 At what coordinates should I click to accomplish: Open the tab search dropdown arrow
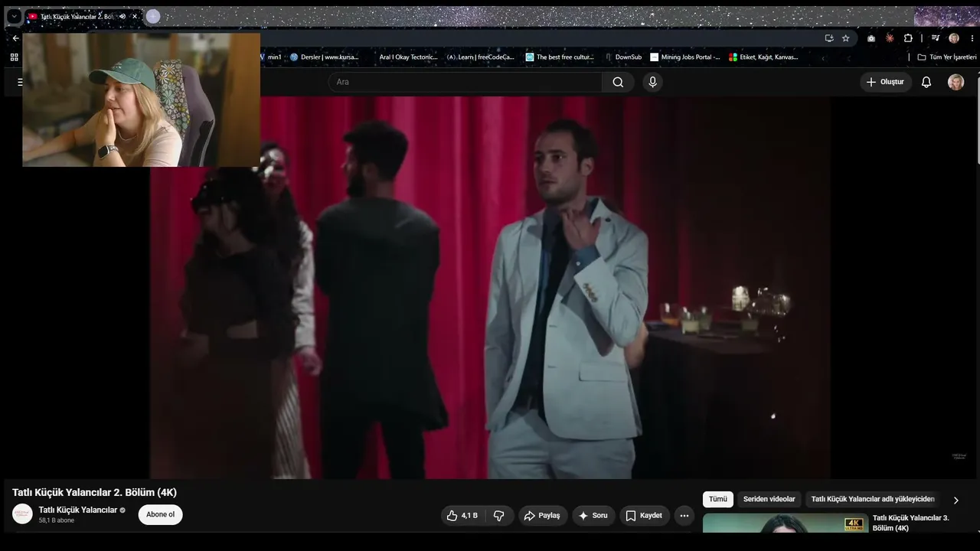[x=14, y=16]
